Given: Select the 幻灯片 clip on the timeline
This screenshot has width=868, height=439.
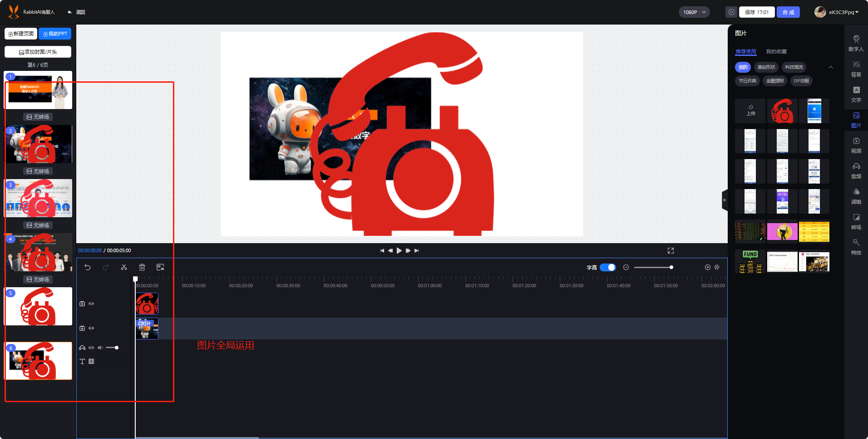Looking at the screenshot, I should (147, 329).
